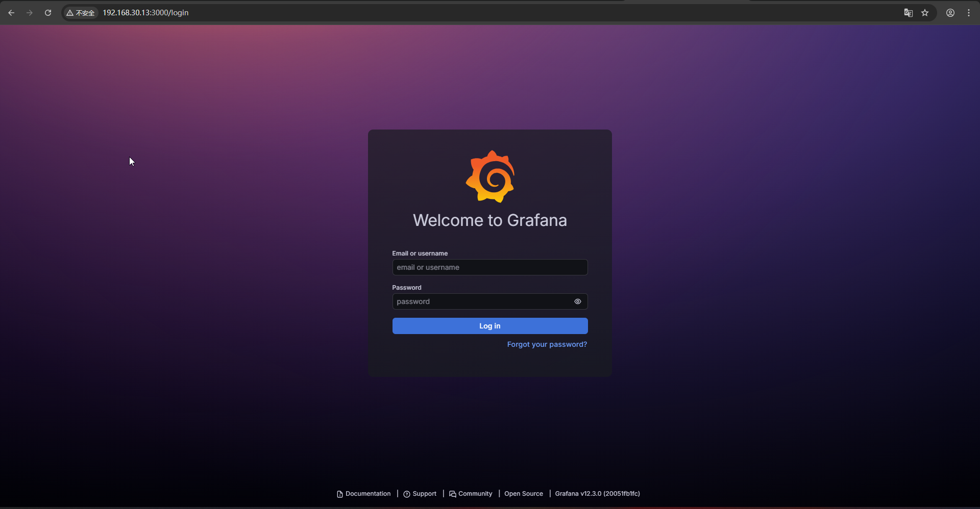The height and width of the screenshot is (509, 980).
Task: Click the browser forward arrow
Action: tap(30, 13)
